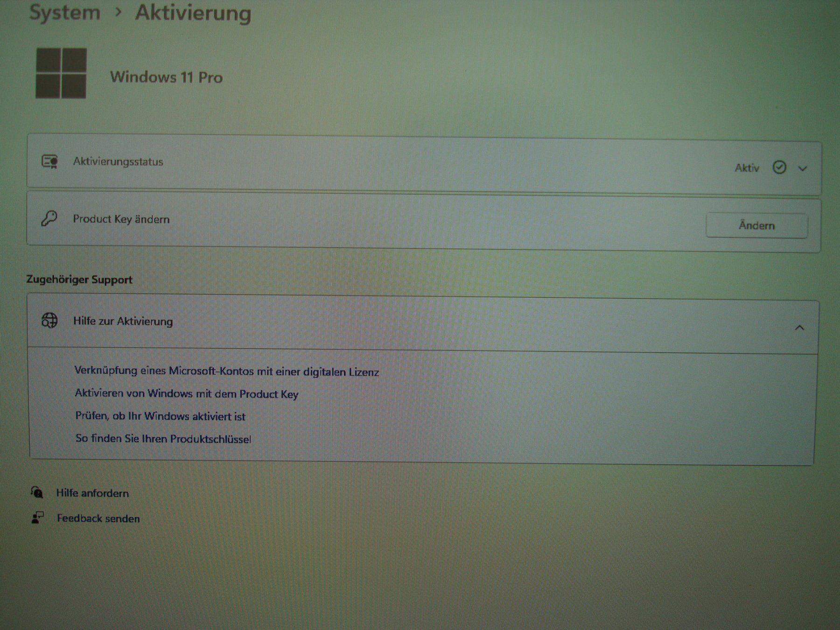
Task: Click the Aktivierungsstatus label
Action: pos(118,161)
